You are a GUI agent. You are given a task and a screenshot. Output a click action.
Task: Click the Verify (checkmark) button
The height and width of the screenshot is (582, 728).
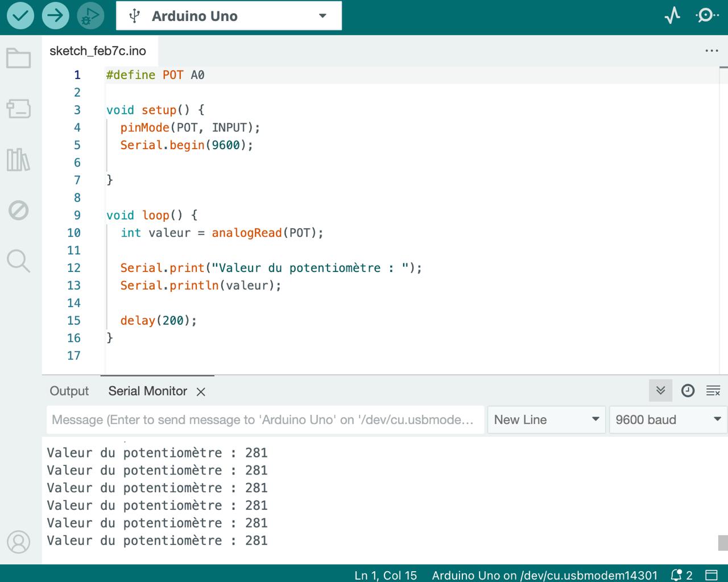pos(20,16)
